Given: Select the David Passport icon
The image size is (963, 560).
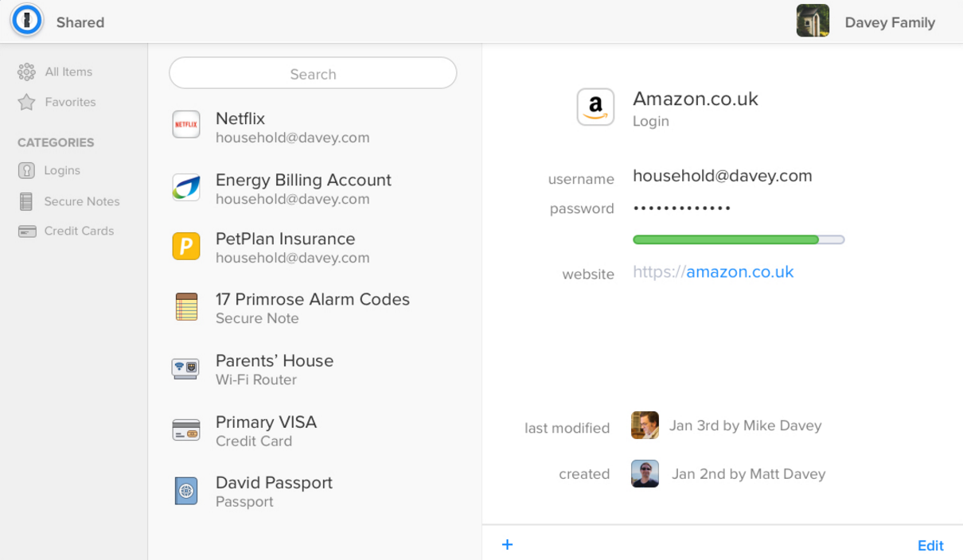Looking at the screenshot, I should (x=186, y=491).
